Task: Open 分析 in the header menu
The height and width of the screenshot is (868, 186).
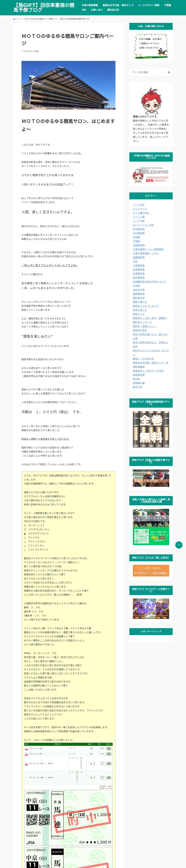Action: coord(84,10)
